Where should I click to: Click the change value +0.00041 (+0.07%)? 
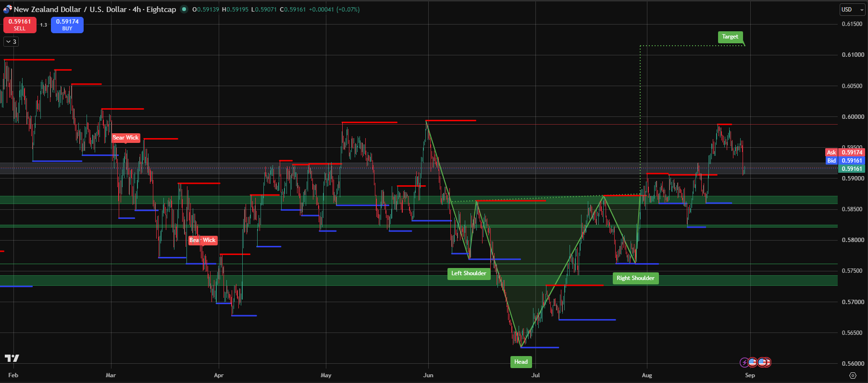334,9
